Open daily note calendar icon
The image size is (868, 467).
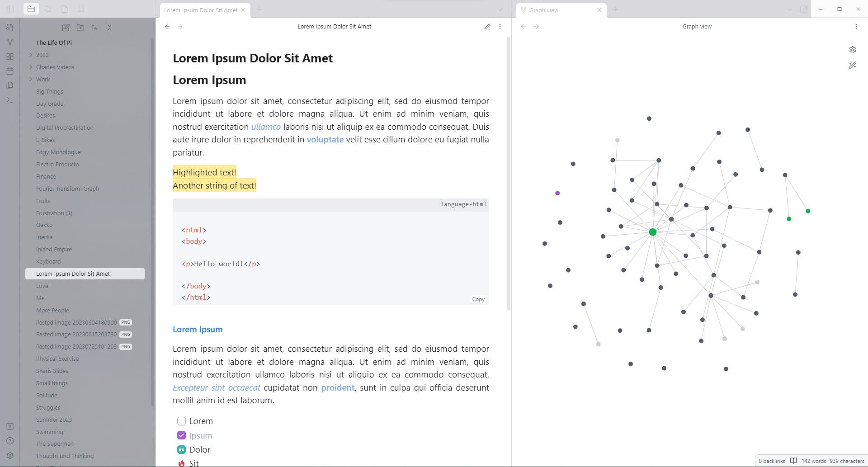coord(10,71)
